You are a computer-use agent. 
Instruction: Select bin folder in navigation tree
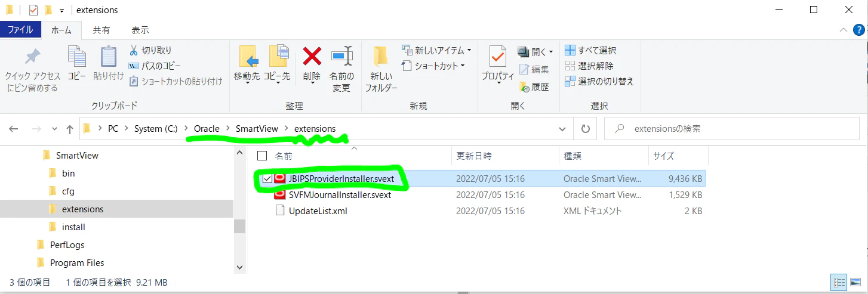click(69, 174)
